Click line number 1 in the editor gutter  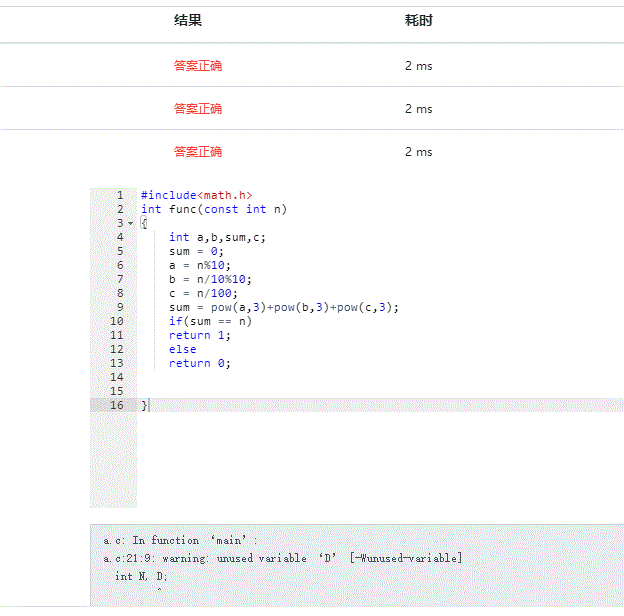(120, 195)
